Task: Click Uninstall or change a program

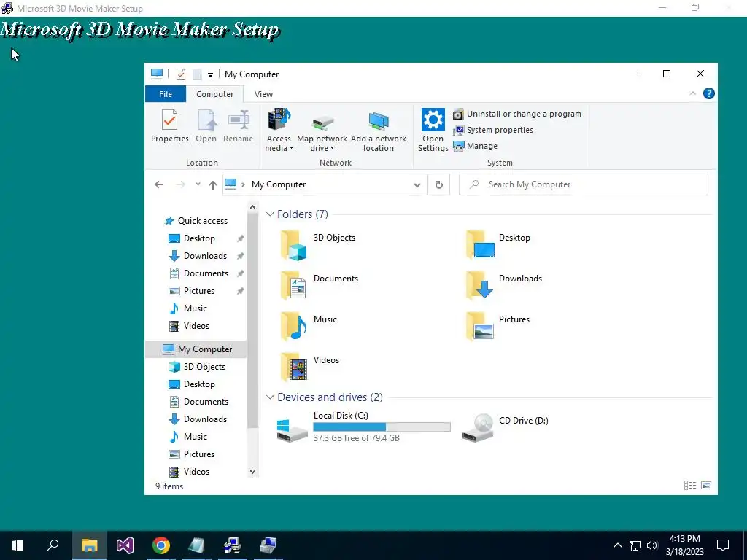Action: click(517, 114)
